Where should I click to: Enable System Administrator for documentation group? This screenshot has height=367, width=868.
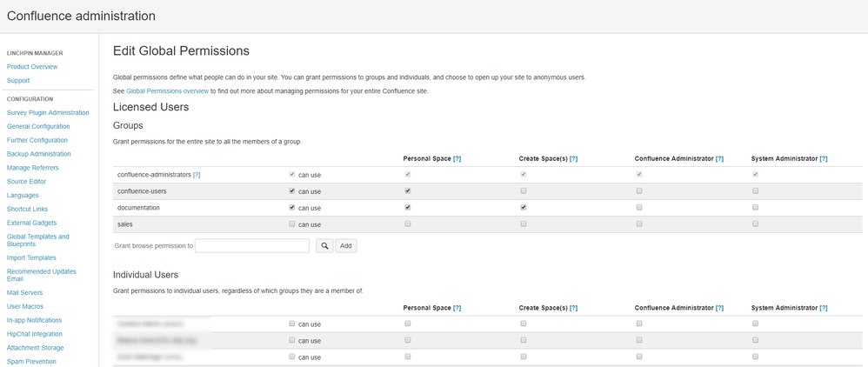coord(755,208)
